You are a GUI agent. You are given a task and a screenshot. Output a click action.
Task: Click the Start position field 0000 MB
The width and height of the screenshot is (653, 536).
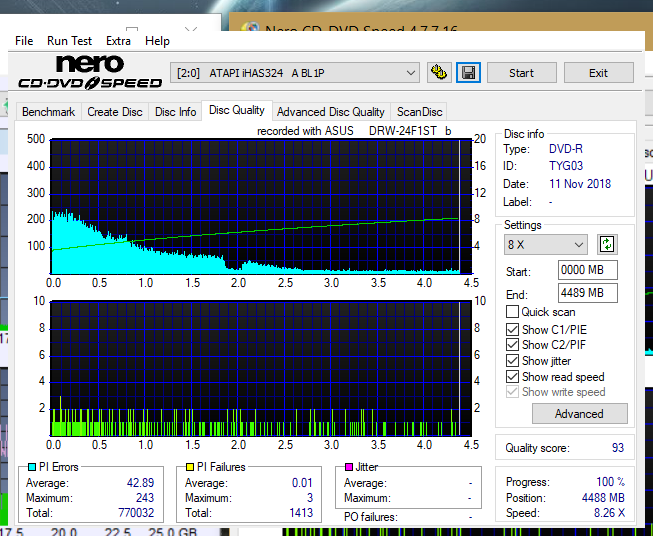coord(588,270)
